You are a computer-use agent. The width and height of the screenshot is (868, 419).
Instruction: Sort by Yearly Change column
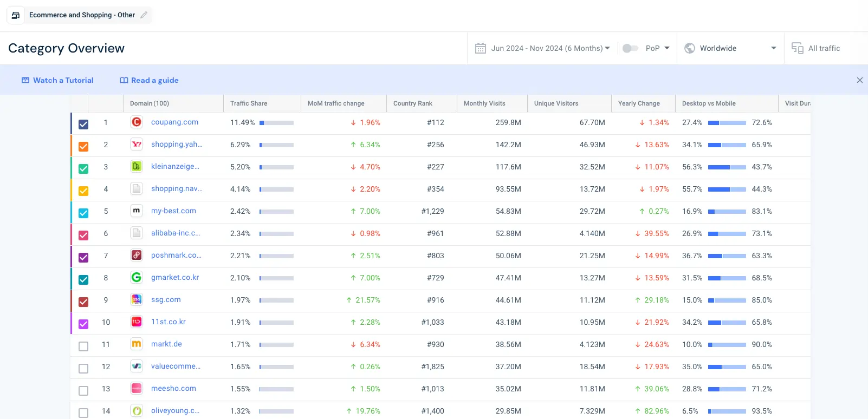tap(639, 103)
